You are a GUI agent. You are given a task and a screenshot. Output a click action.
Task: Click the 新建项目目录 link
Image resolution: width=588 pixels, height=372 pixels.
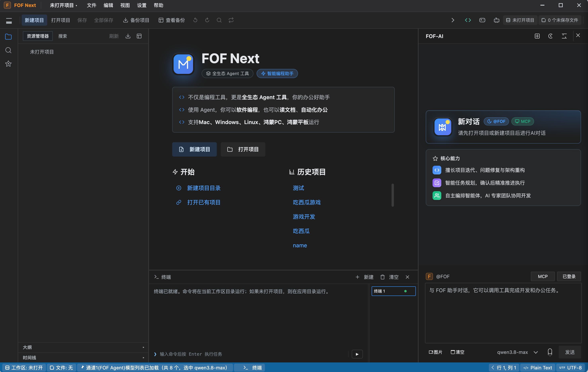pos(204,188)
